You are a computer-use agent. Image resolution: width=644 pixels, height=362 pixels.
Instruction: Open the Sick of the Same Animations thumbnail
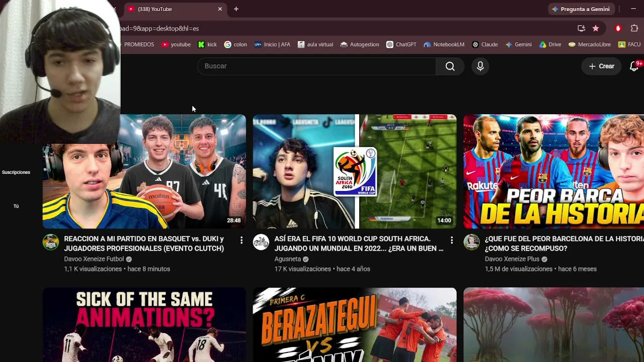(144, 325)
